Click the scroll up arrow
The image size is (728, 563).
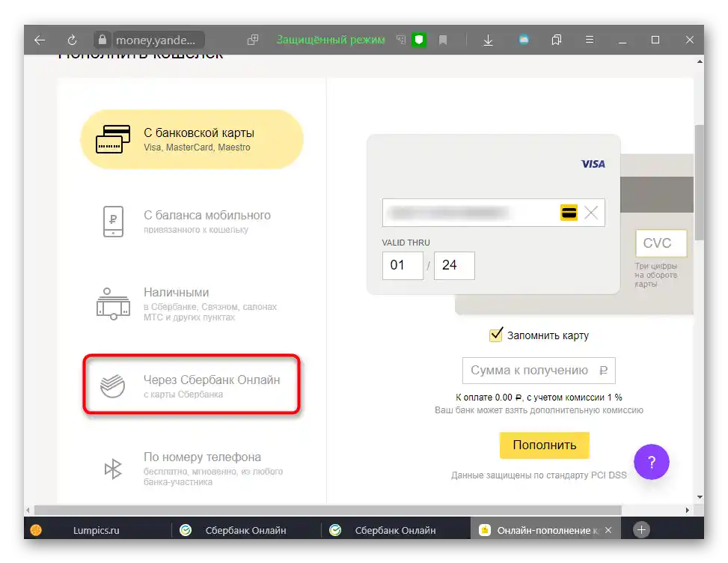point(700,61)
